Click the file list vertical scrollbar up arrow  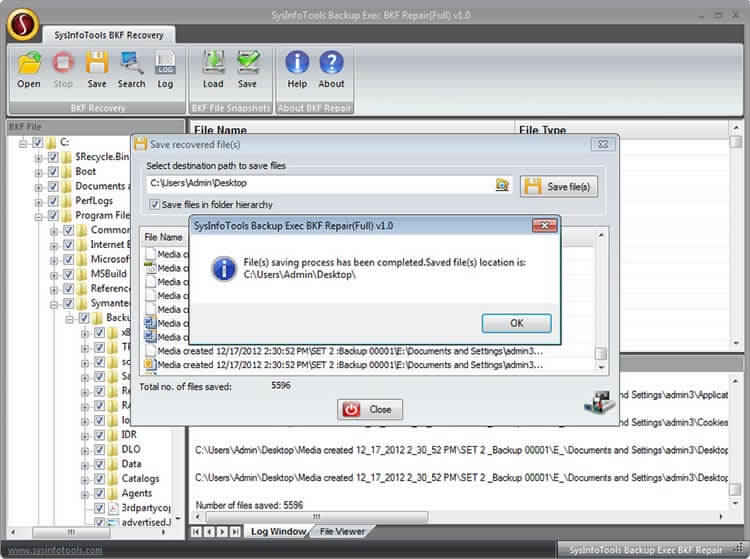[735, 128]
